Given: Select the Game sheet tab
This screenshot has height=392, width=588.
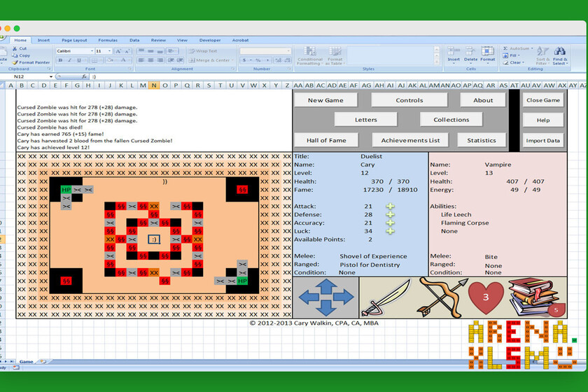Looking at the screenshot, I should point(27,362).
